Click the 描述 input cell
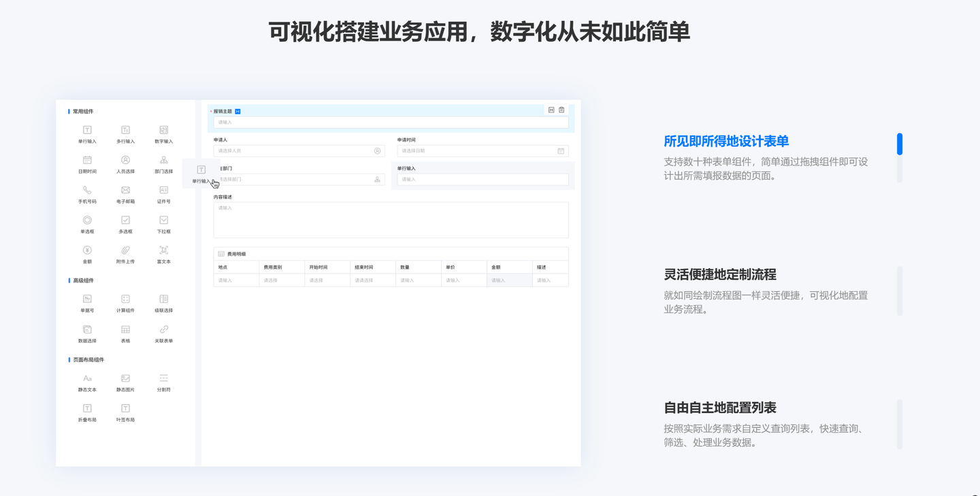This screenshot has height=496, width=980. pyautogui.click(x=550, y=280)
